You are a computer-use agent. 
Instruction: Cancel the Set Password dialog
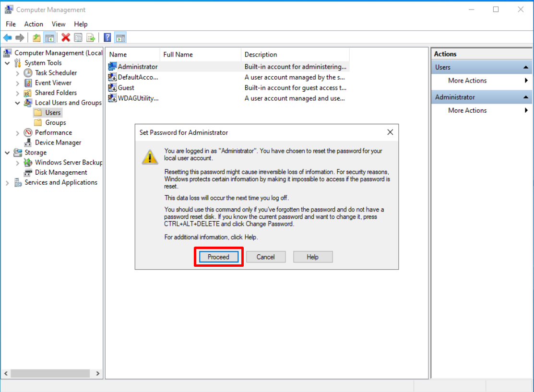266,257
